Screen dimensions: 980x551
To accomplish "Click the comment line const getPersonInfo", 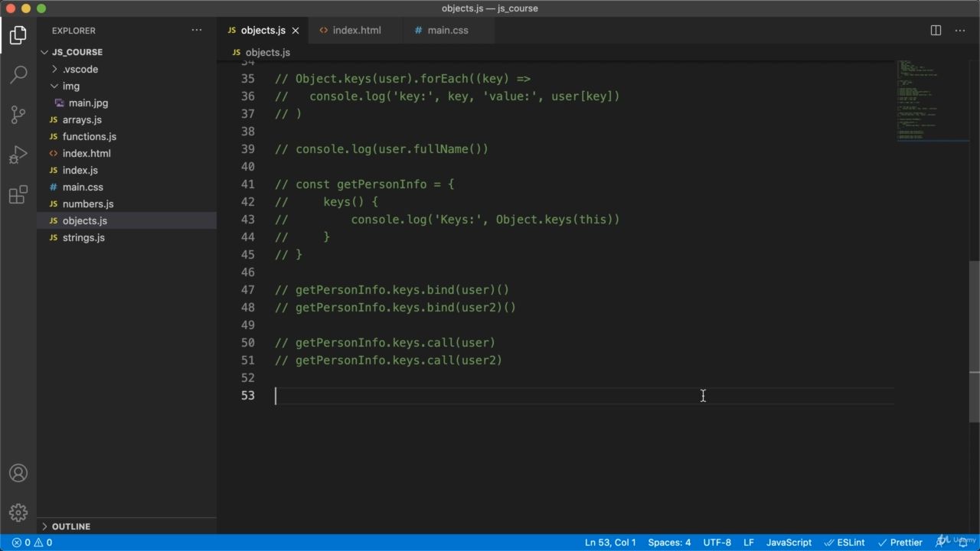I will click(364, 184).
